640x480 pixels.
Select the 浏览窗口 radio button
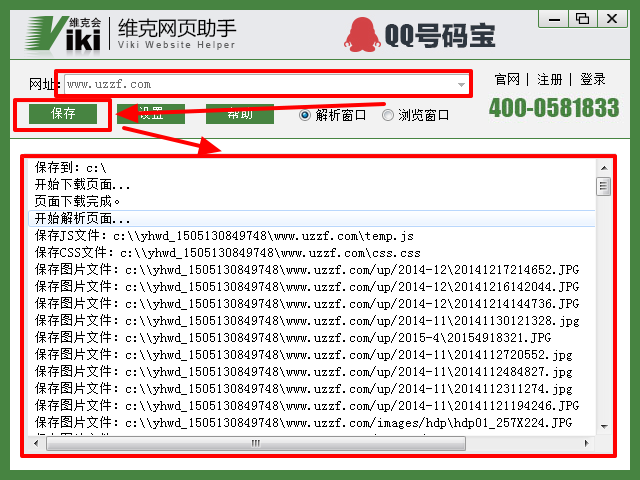(388, 115)
